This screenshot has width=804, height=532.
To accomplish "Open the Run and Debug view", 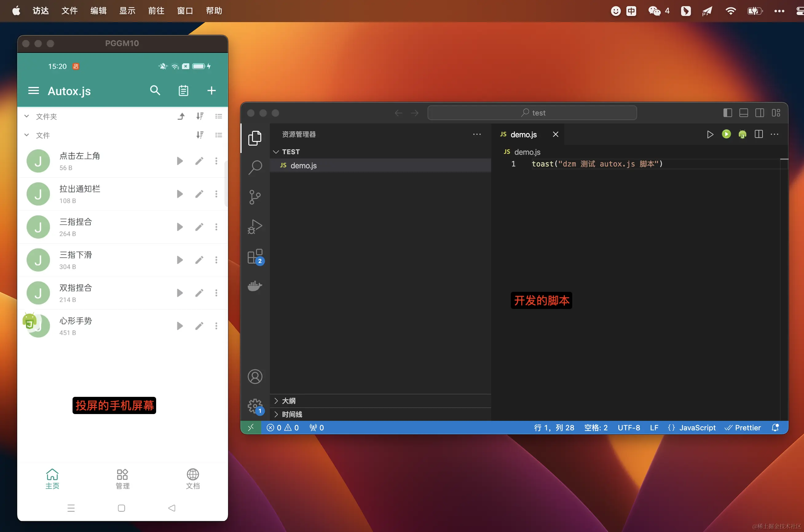I will pos(255,227).
